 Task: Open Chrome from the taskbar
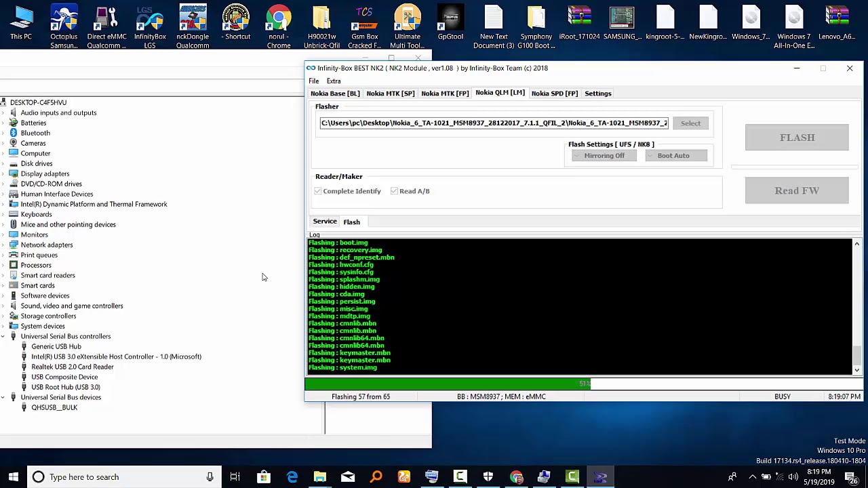point(516,476)
